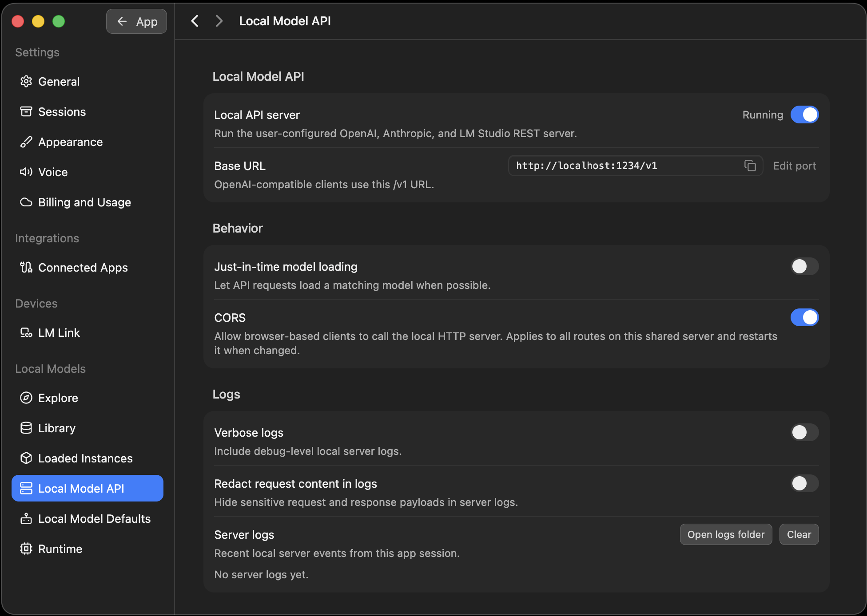Screen dimensions: 867x616
Task: Click Open logs folder button
Action: pyautogui.click(x=726, y=534)
